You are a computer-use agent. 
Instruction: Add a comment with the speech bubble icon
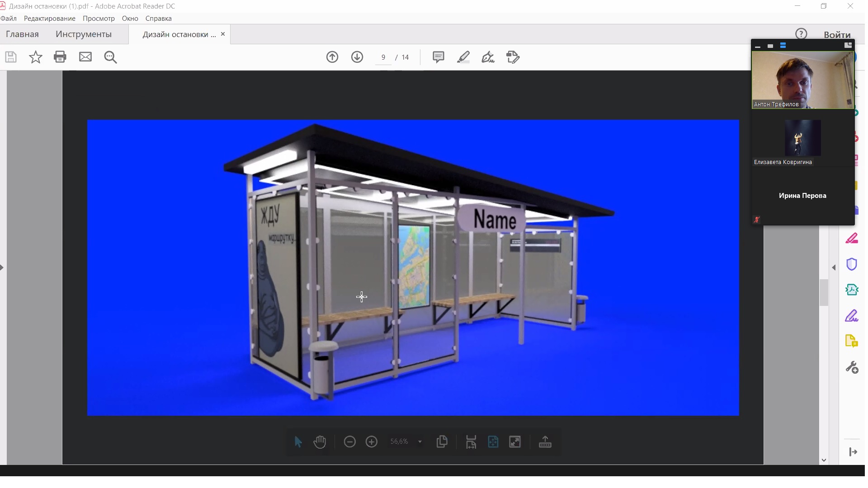(x=438, y=57)
